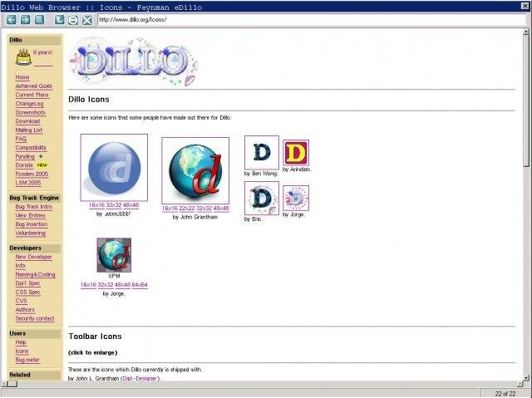Open the Compatibility link

click(x=31, y=148)
